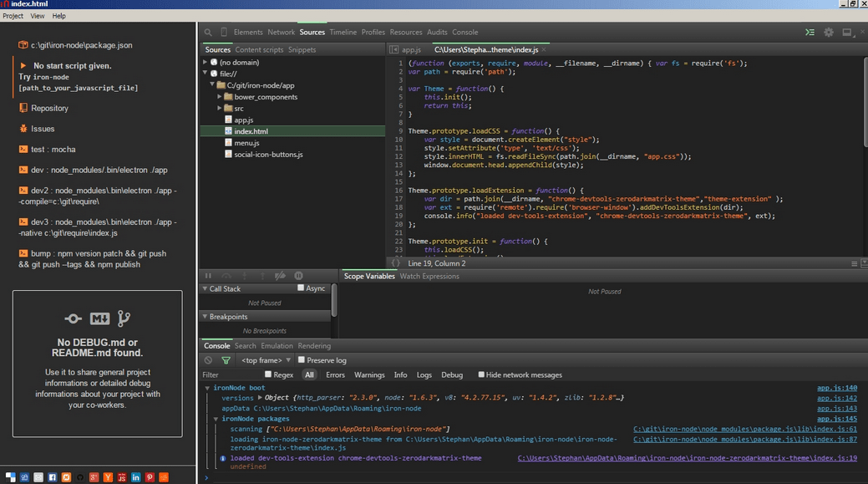
Task: Enable Hide network messages checkbox
Action: pos(480,374)
